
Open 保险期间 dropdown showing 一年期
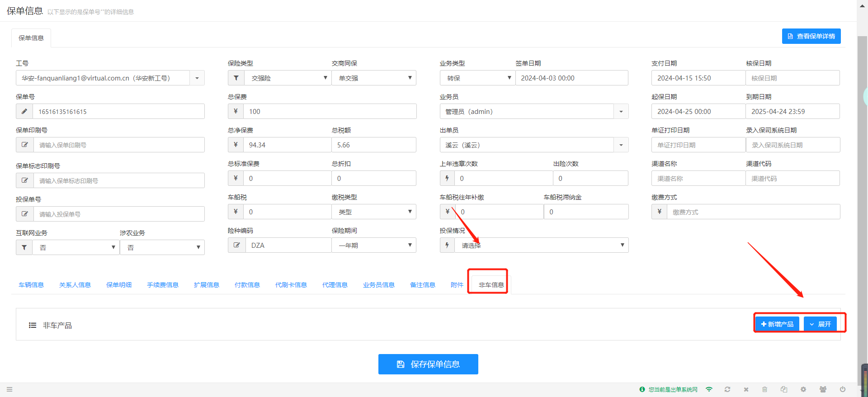click(x=373, y=245)
